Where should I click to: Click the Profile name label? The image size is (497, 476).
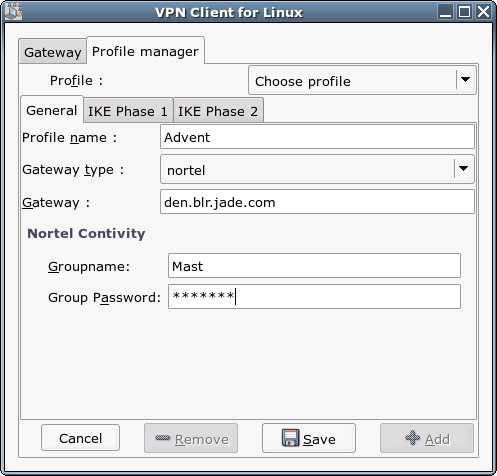click(x=69, y=137)
